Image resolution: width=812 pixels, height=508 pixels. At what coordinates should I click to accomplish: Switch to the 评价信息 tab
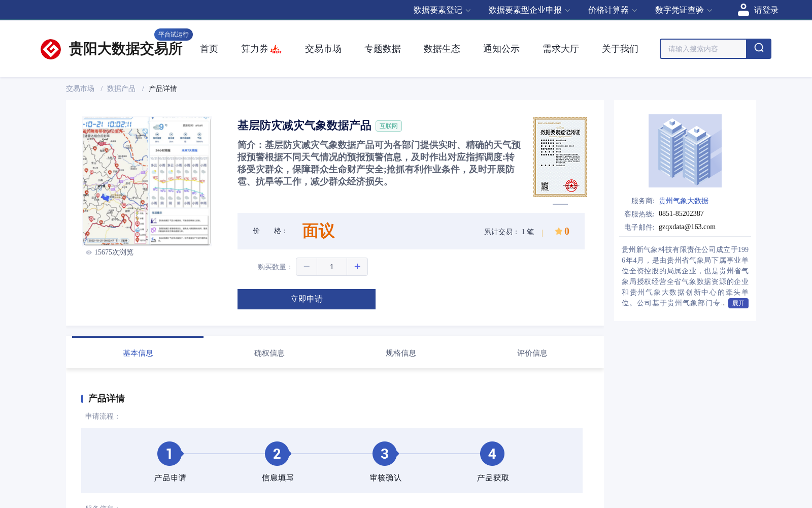tap(532, 353)
